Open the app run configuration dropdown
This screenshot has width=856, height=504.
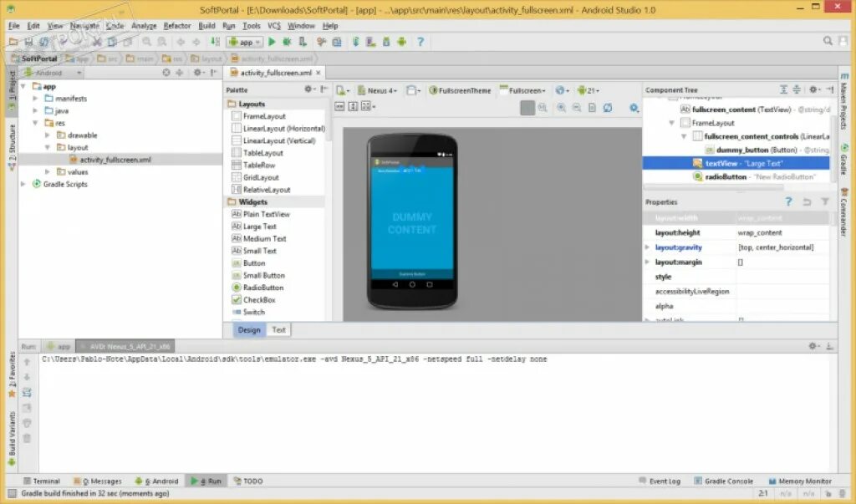pos(245,42)
